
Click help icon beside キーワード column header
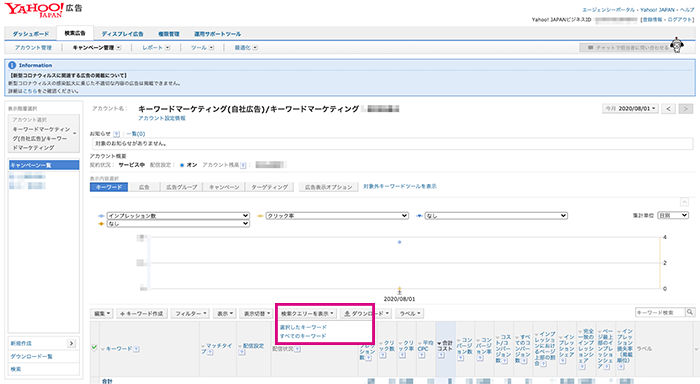pyautogui.click(x=136, y=349)
